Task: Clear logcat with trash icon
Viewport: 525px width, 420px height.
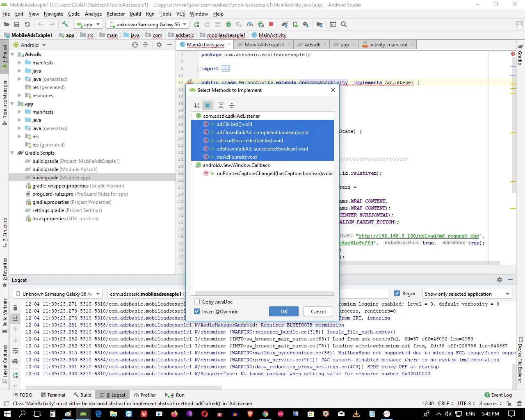Action: pyautogui.click(x=15, y=308)
